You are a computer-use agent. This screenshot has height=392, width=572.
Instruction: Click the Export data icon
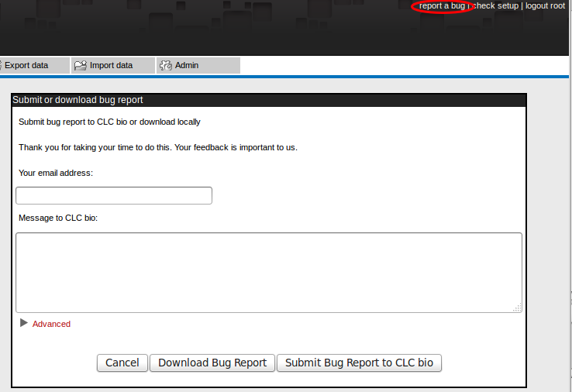coord(2,66)
